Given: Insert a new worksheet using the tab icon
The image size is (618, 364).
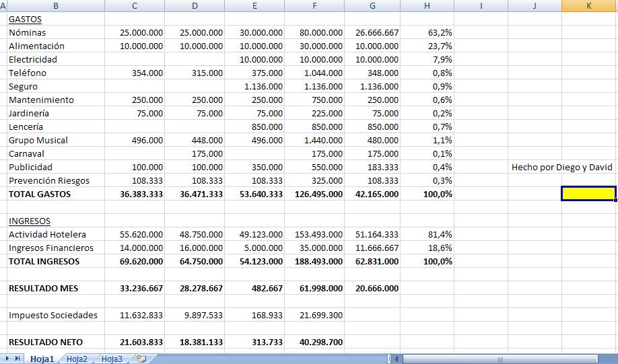Looking at the screenshot, I should coord(141,359).
